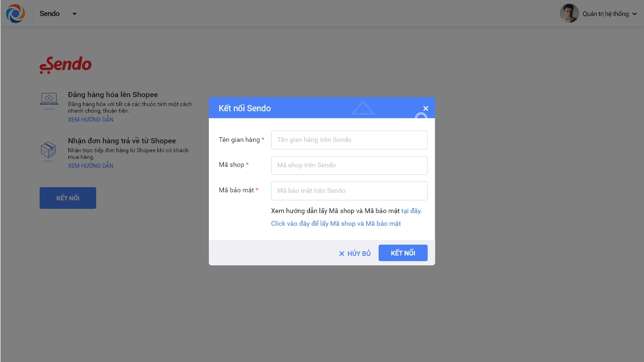Click the KẾT NỐI button on the background page
The image size is (644, 362).
68,198
